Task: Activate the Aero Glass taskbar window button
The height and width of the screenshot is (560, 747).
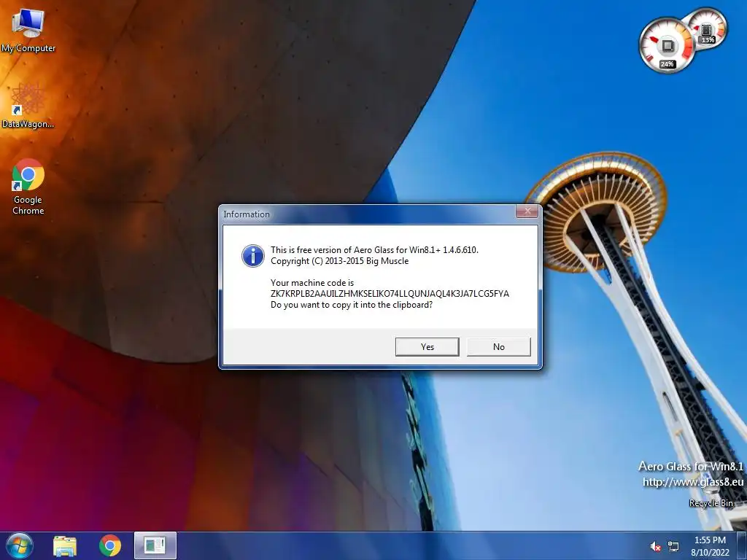Action: (155, 545)
